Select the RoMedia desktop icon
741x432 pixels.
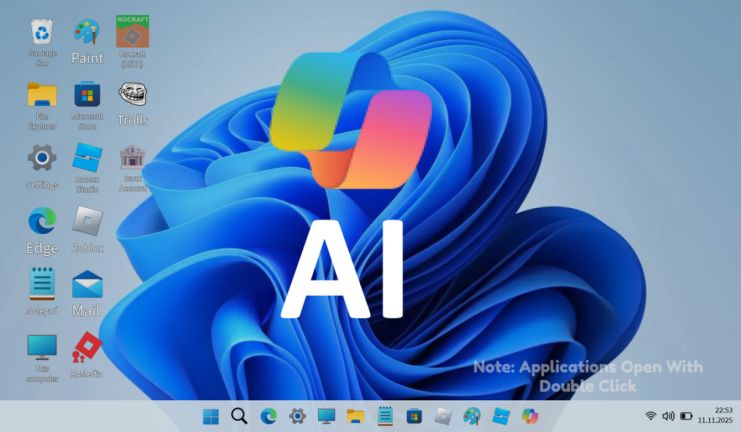click(87, 347)
